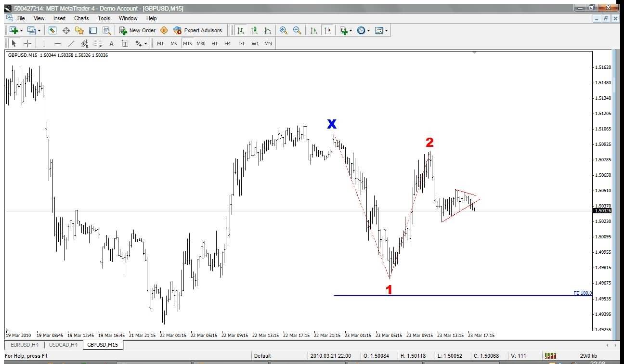Show the Data Window crosshair-circle icon

(66, 30)
